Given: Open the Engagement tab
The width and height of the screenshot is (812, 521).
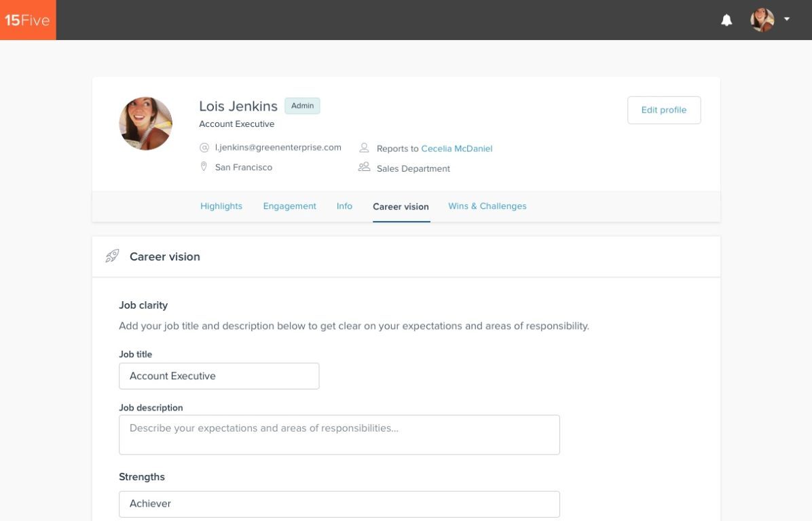Looking at the screenshot, I should (289, 206).
